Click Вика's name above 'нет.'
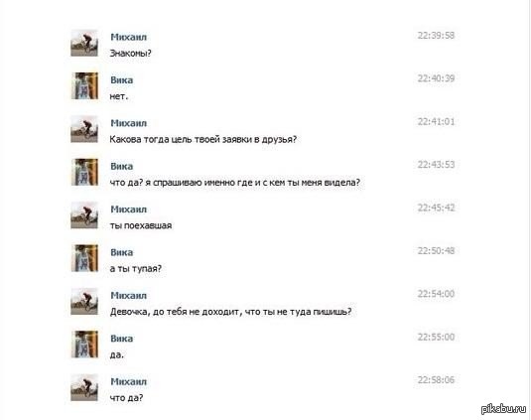 point(121,80)
